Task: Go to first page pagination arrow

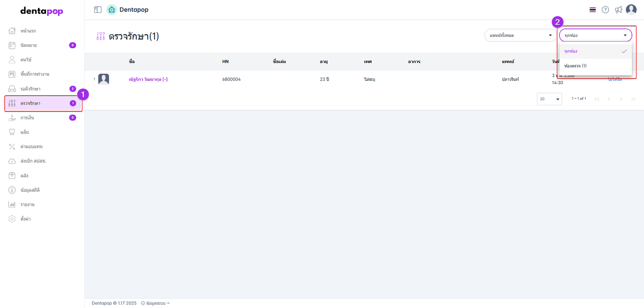Action: [x=597, y=99]
